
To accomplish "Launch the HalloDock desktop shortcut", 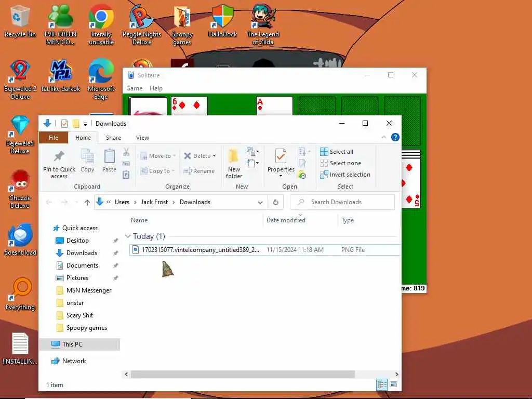I will coord(222,21).
